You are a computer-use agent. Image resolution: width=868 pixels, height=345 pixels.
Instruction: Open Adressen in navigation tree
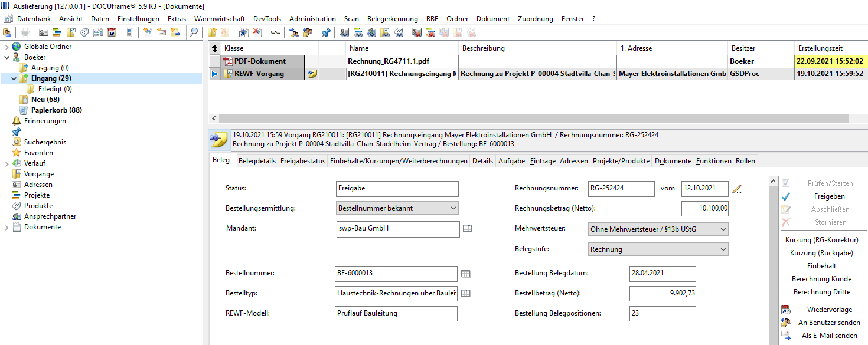38,185
